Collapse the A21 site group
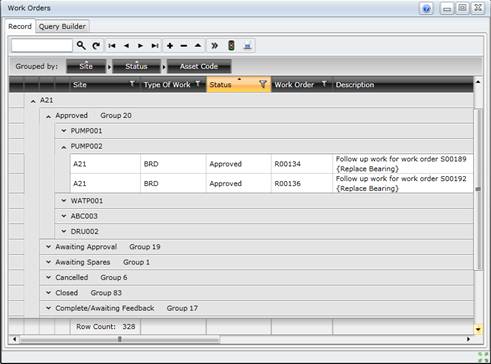Viewport: 491px width, 364px height. [x=33, y=101]
